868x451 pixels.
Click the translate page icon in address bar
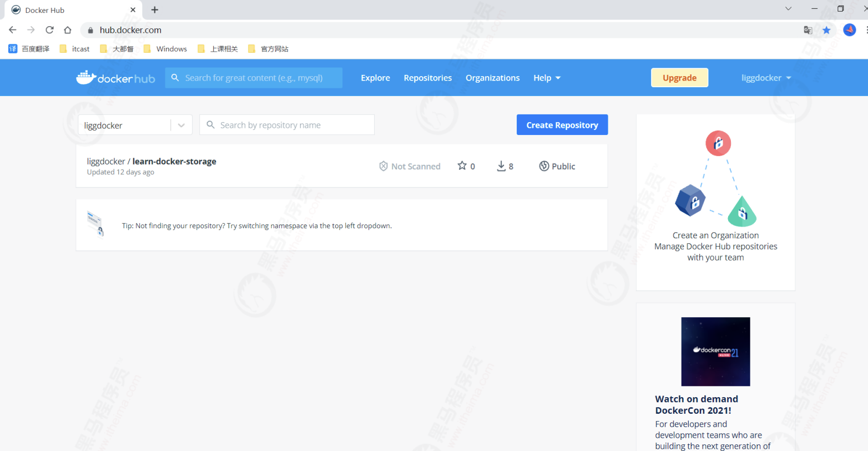coord(808,30)
